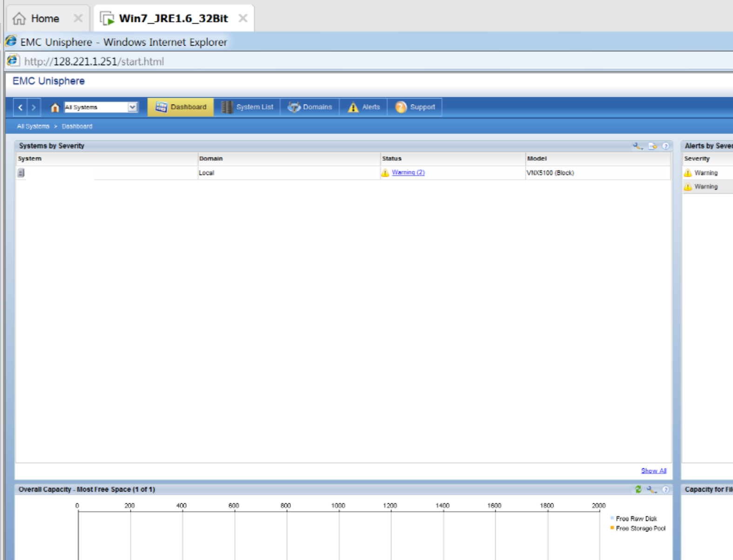Sort by the Status column header
Viewport: 733px width, 560px height.
(453, 159)
